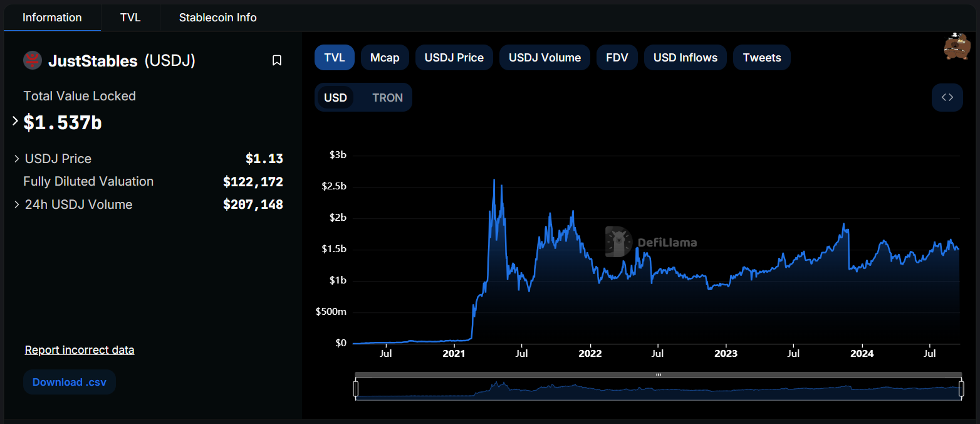Click the $2b y-axis label
This screenshot has width=980, height=424.
tap(338, 218)
